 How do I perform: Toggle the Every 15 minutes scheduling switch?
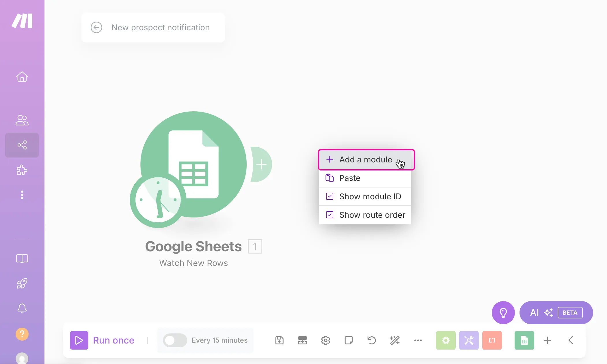tap(175, 340)
